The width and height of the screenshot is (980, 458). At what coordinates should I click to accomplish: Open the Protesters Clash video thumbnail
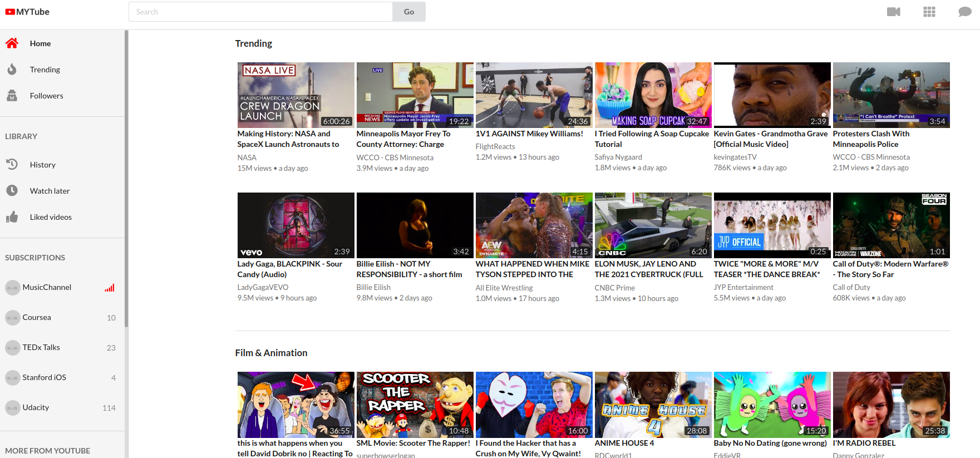click(892, 95)
